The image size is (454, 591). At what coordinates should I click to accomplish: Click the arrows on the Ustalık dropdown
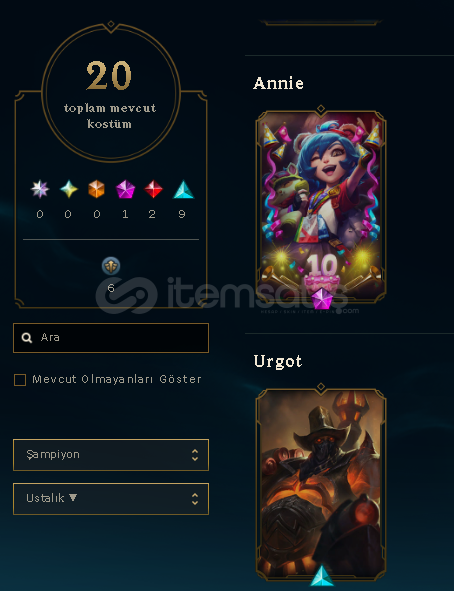pos(195,499)
